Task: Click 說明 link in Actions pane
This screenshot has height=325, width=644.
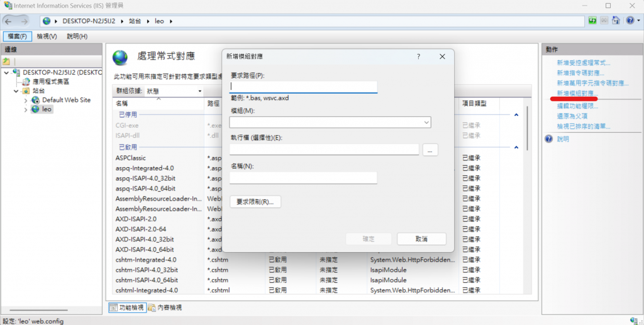Action: coord(563,140)
